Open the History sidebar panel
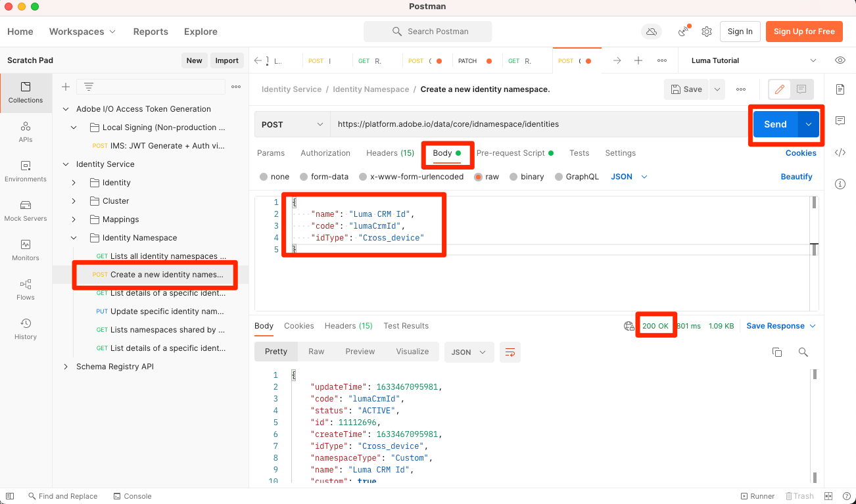The height and width of the screenshot is (504, 856). pos(26,329)
